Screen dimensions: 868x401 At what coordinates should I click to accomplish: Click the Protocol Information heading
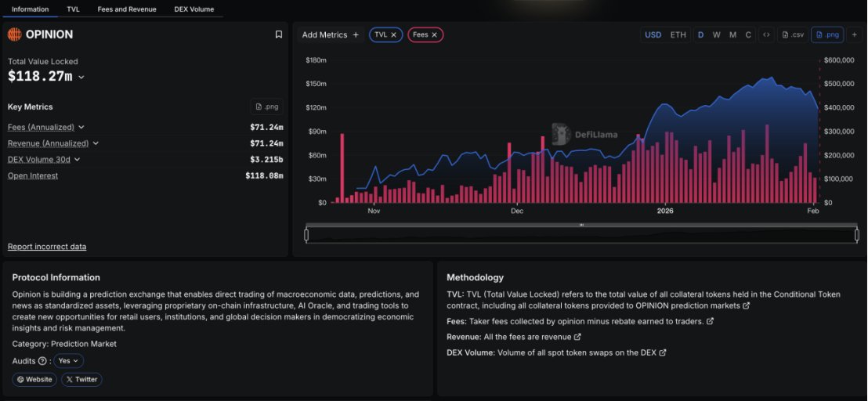point(56,278)
